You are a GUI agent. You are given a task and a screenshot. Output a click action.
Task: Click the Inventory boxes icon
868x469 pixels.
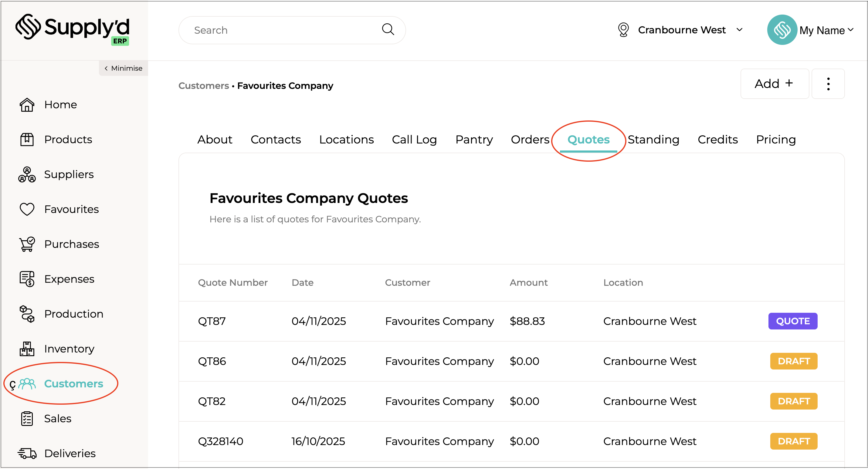coord(27,349)
